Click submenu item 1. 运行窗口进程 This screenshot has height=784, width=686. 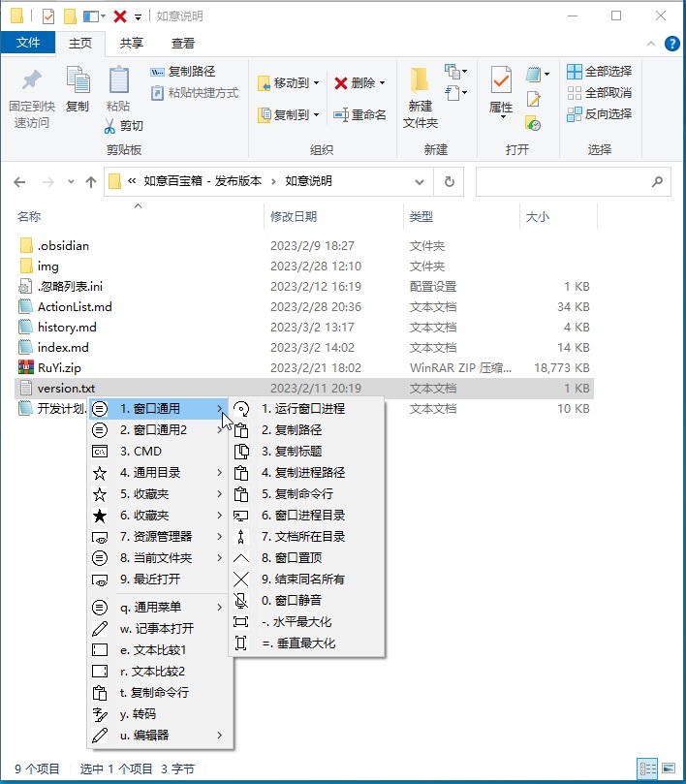click(308, 409)
